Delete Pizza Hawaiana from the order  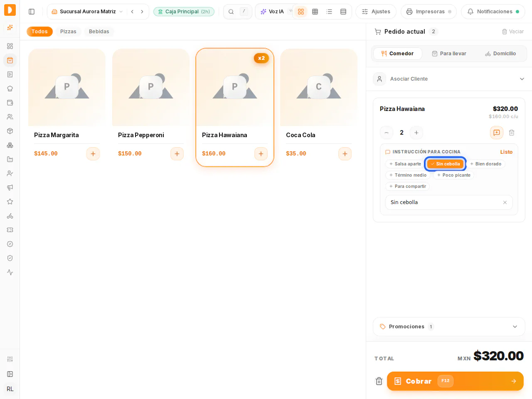[512, 133]
